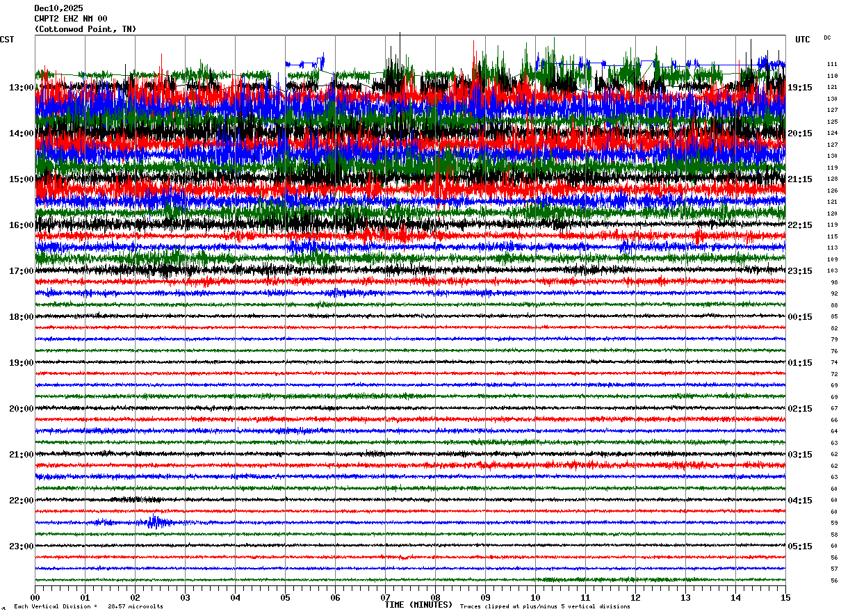Select the 18:00 CST time label

pos(21,317)
